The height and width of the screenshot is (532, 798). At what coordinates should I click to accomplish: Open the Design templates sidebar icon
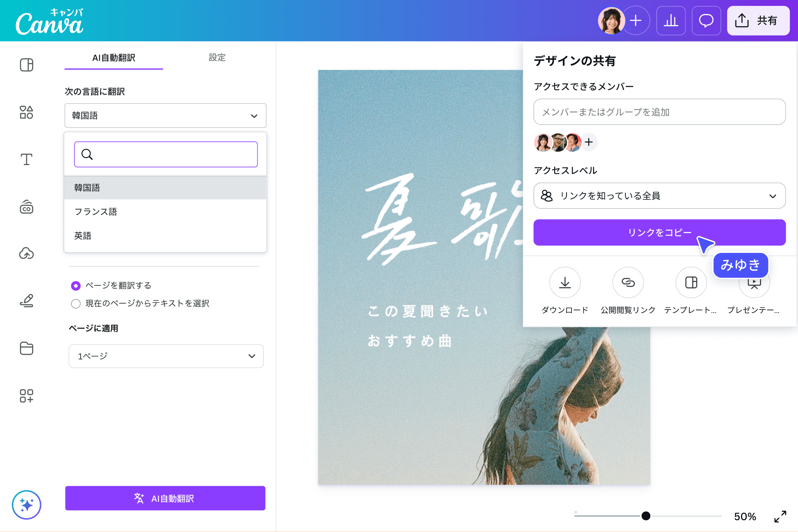click(x=27, y=65)
